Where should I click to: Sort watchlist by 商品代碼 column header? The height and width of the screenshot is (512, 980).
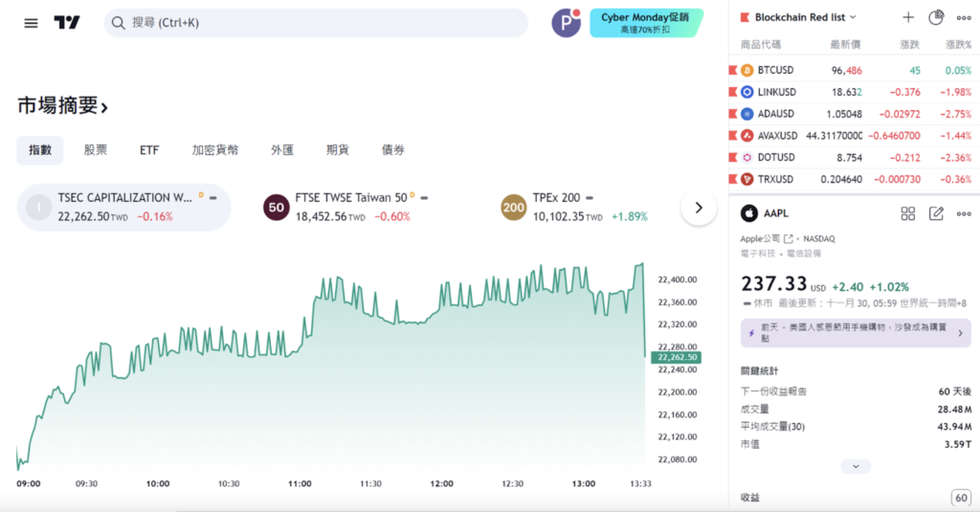click(761, 44)
